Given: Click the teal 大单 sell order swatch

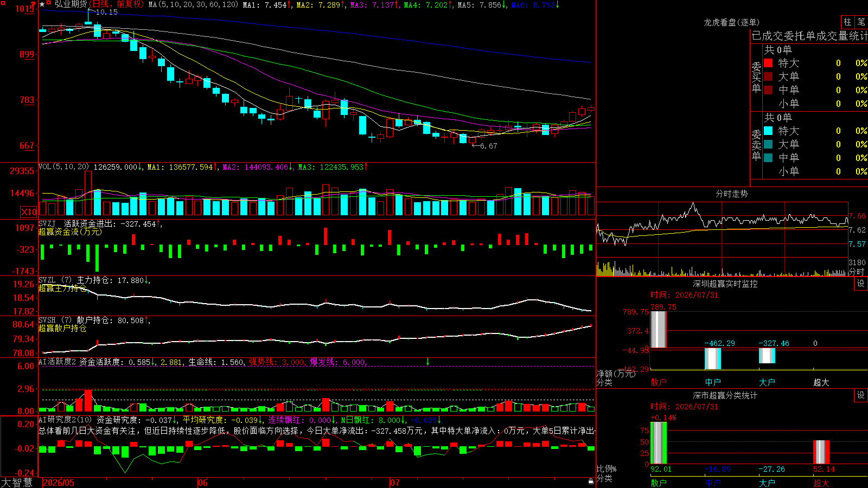Looking at the screenshot, I should click(768, 144).
